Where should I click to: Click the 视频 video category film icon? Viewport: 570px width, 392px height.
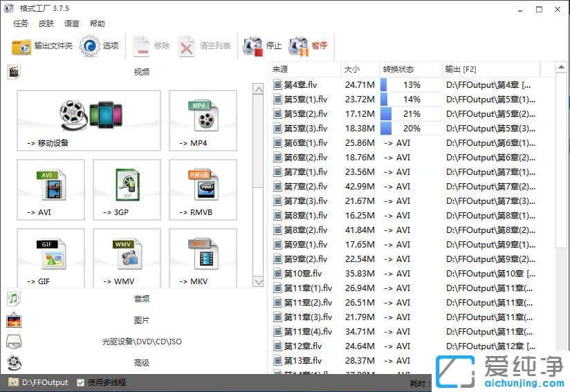tap(14, 72)
